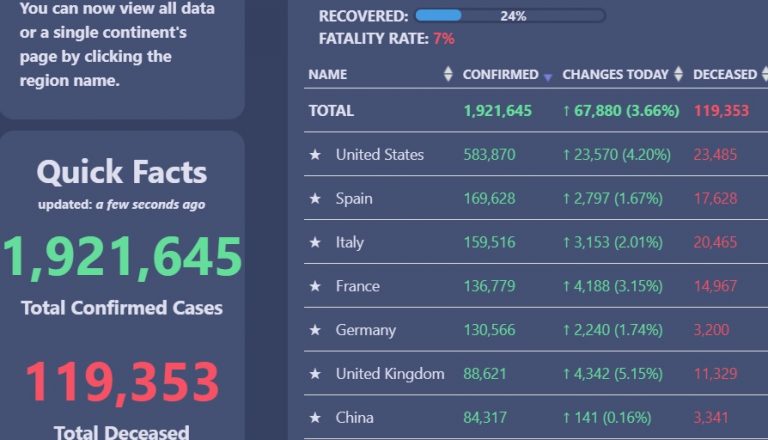Image resolution: width=768 pixels, height=440 pixels.
Task: Click France deceased count 14,967
Action: point(715,286)
